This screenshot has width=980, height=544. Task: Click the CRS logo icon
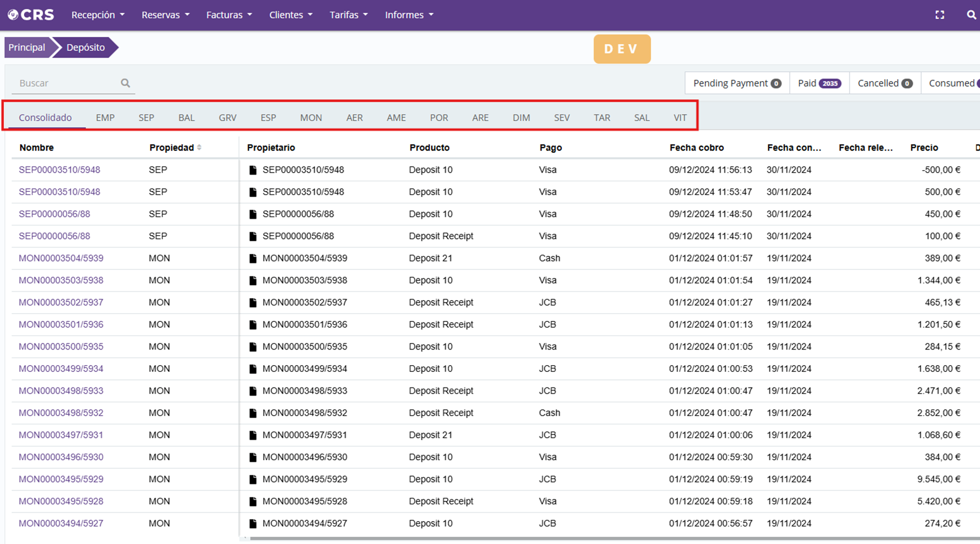14,15
